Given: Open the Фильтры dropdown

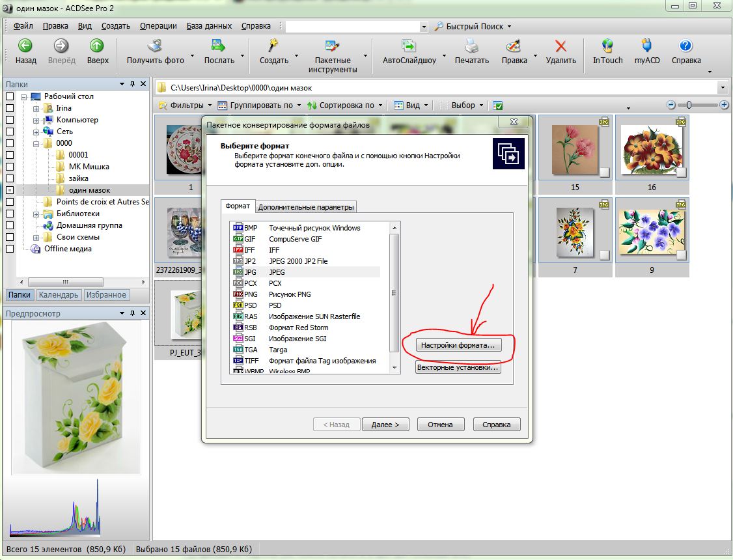Looking at the screenshot, I should pos(185,105).
